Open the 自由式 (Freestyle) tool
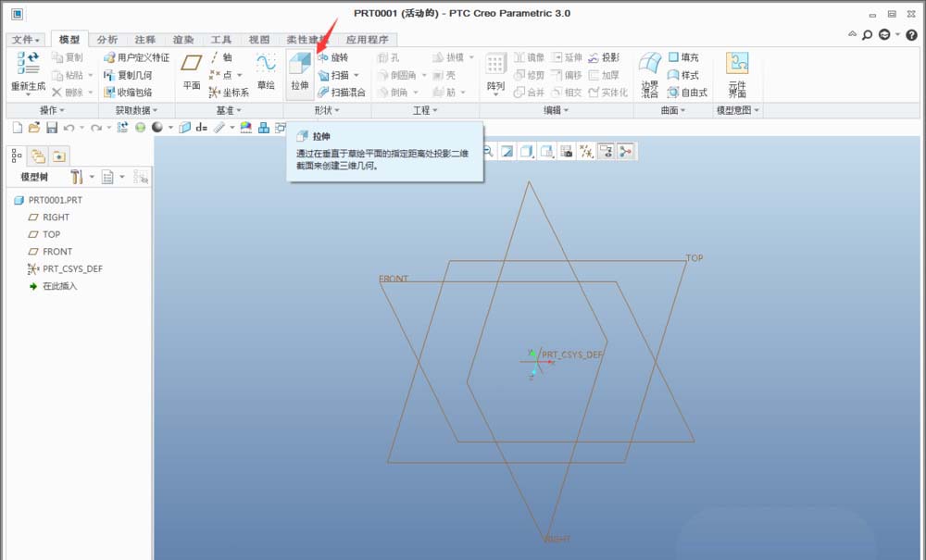Screen dimensions: 926x560 (687, 92)
